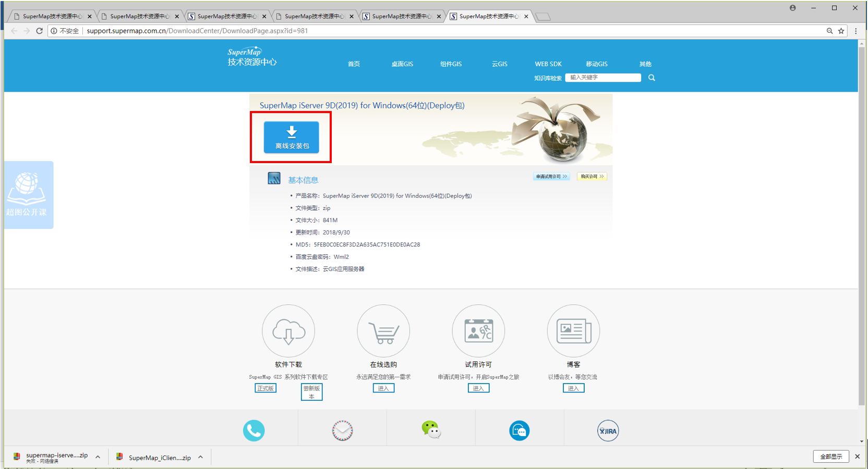
Task: Click the telephone contact icon
Action: pyautogui.click(x=254, y=430)
